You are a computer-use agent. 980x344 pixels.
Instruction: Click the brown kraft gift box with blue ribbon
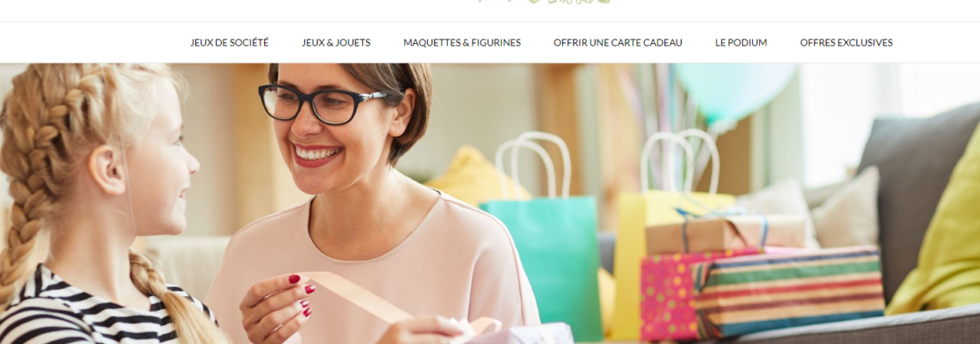(x=725, y=233)
